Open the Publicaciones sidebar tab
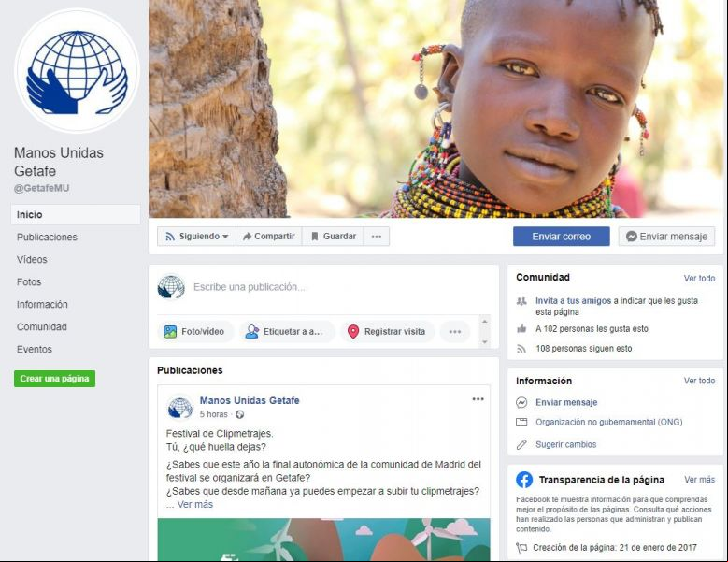 pos(47,237)
